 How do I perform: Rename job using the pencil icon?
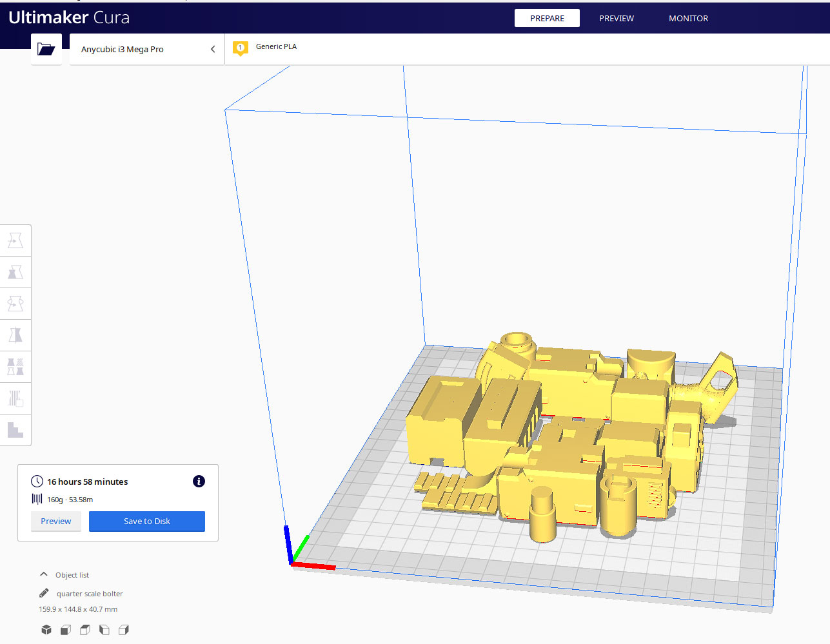44,593
